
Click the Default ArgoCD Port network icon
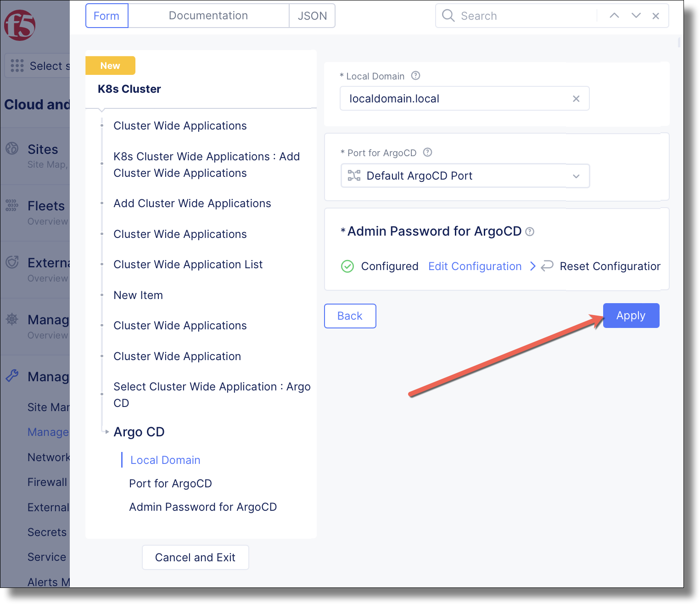(x=354, y=175)
